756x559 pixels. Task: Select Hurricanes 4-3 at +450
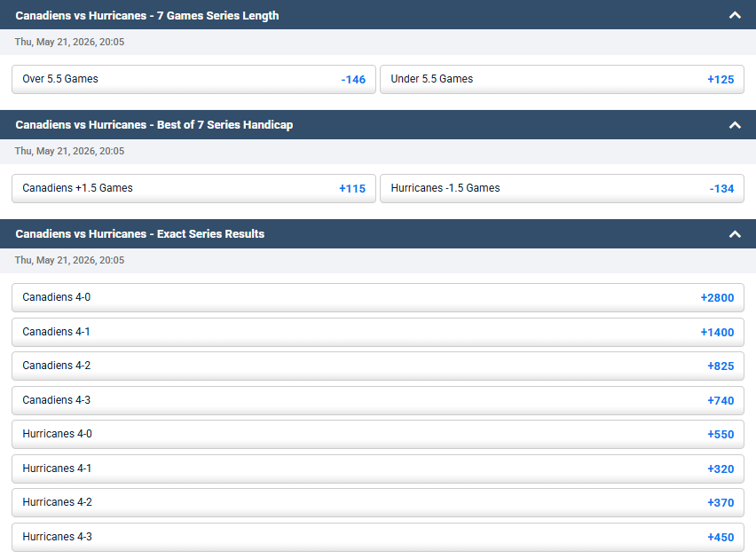377,538
